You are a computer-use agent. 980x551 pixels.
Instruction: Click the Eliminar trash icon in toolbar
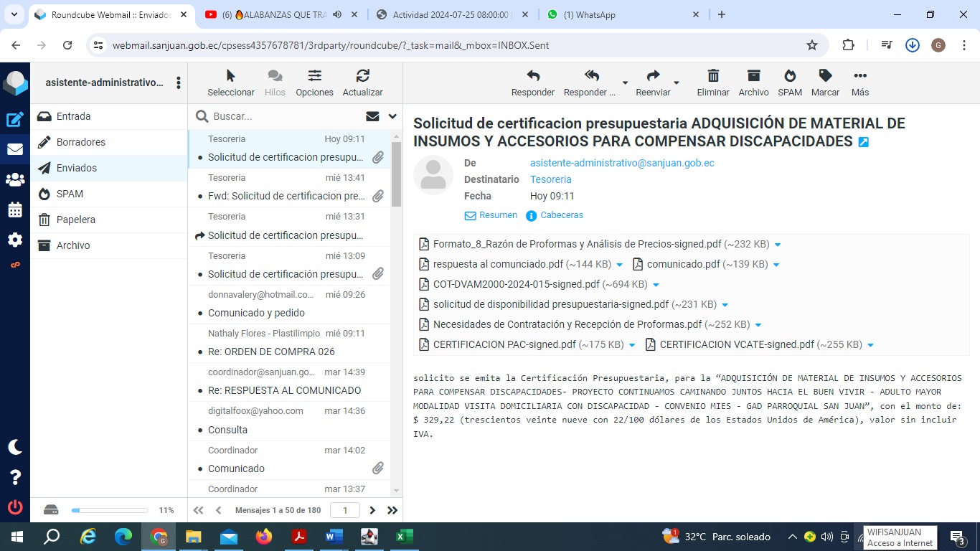(x=712, y=76)
